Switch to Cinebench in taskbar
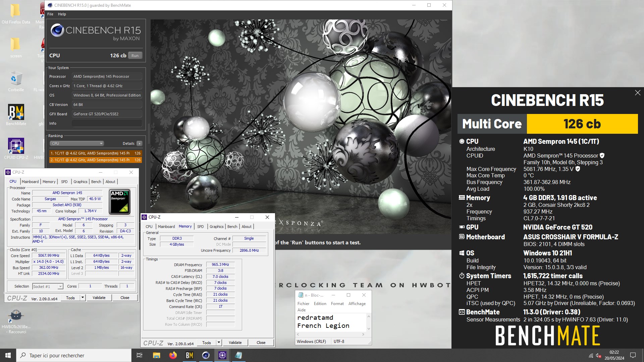This screenshot has height=362, width=644. pos(206,355)
